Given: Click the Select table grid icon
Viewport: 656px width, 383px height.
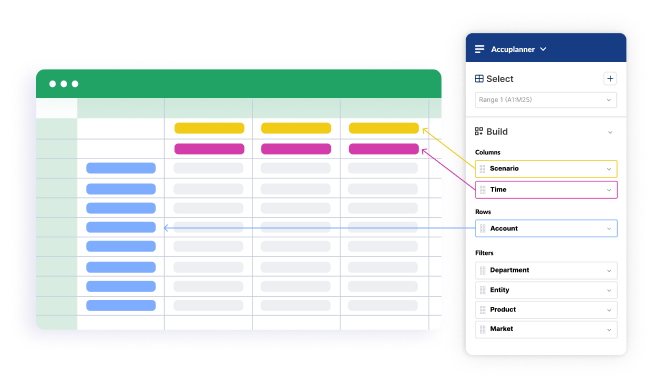Looking at the screenshot, I should pos(479,79).
